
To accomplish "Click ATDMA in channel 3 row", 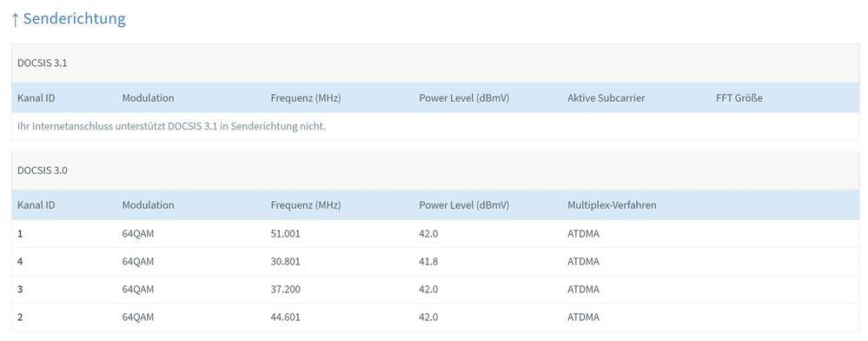I will [x=584, y=290].
